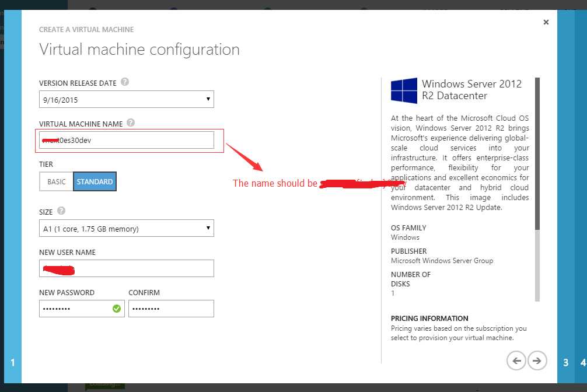
Task: Click green password valid checkmark
Action: click(117, 309)
